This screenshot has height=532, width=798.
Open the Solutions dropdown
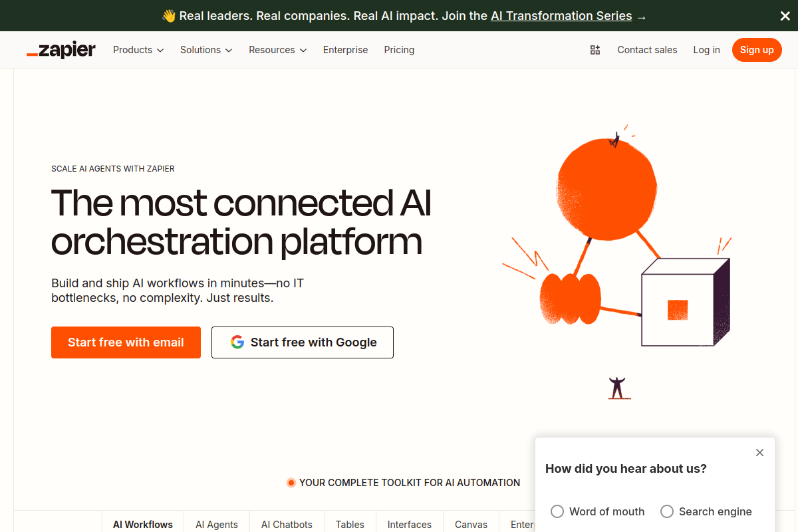(205, 49)
